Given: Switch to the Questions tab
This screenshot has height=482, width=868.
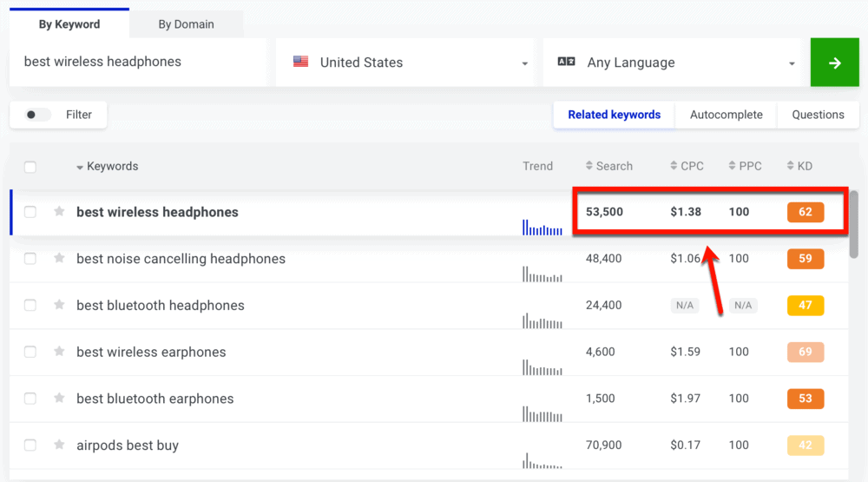Looking at the screenshot, I should click(818, 115).
